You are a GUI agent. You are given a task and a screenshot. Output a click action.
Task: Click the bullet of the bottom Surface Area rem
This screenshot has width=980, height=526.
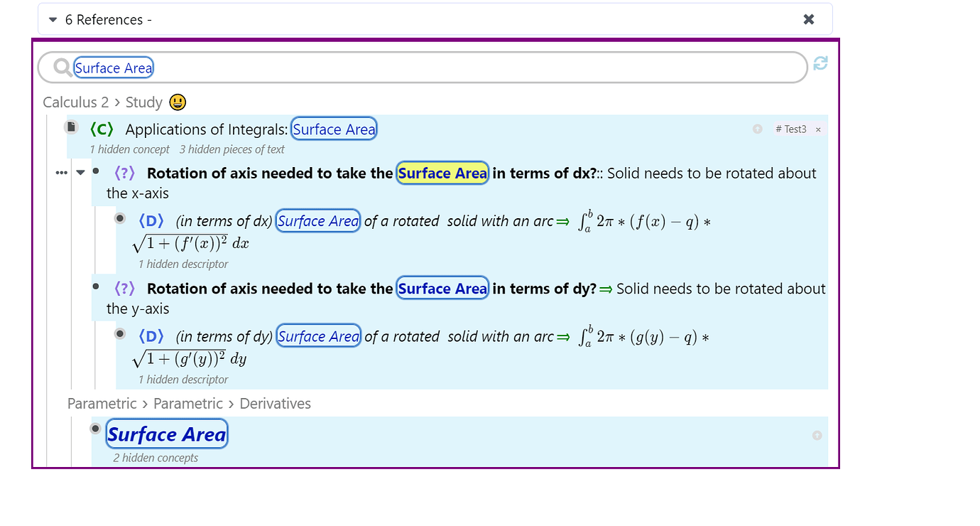point(95,427)
